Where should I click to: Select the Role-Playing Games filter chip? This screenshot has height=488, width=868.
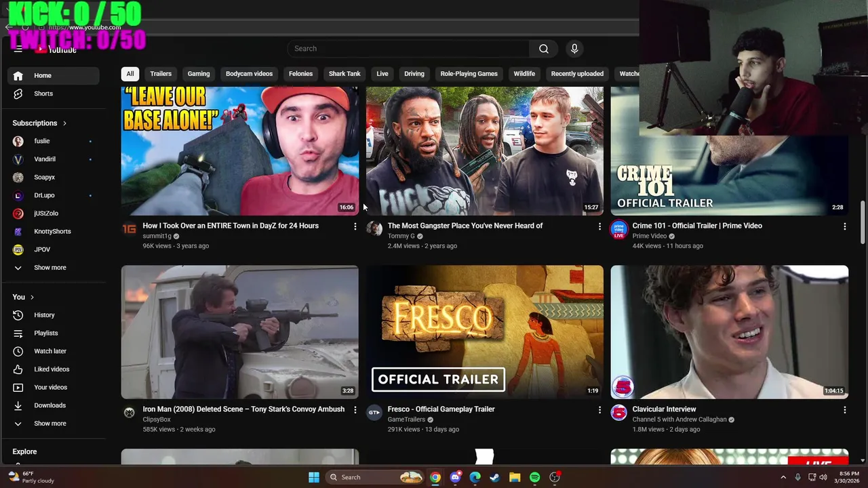point(469,74)
